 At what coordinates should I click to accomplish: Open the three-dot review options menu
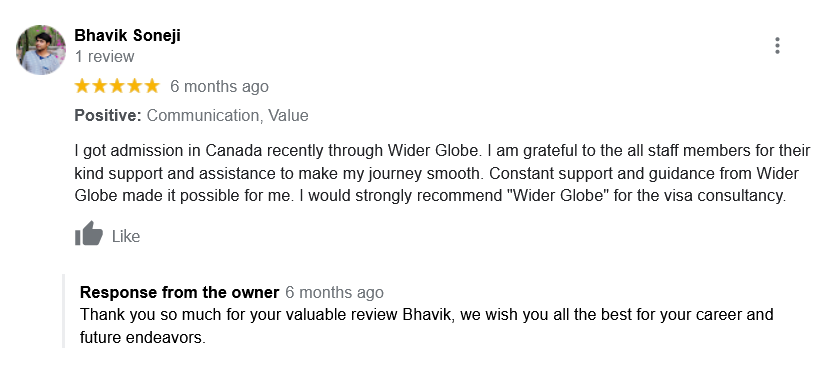[x=777, y=46]
